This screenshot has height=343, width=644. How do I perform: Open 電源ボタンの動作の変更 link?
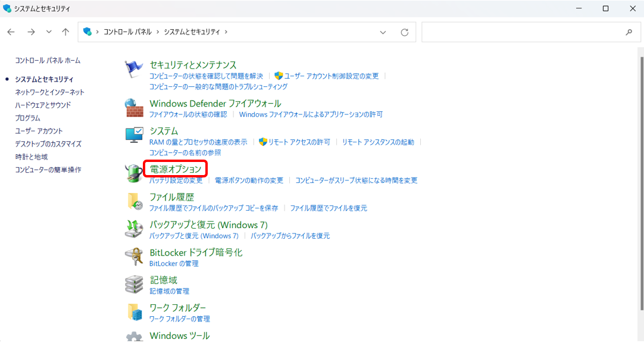point(249,180)
